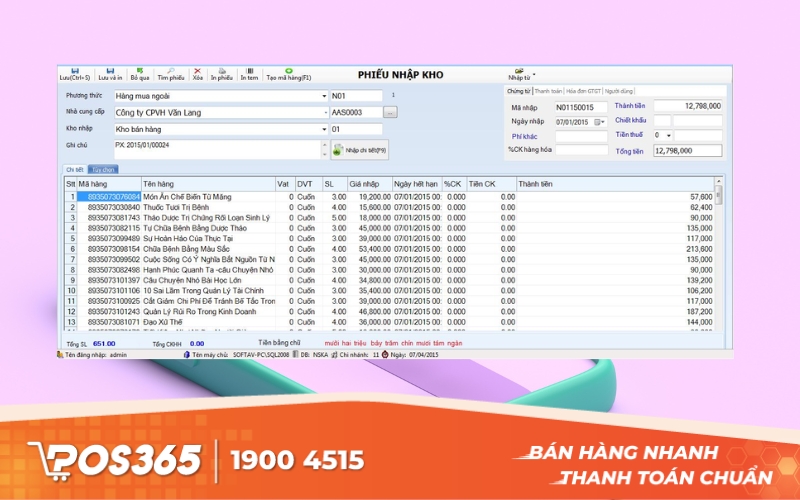Open the Kho nhập dropdown
The width and height of the screenshot is (800, 500).
pos(324,130)
